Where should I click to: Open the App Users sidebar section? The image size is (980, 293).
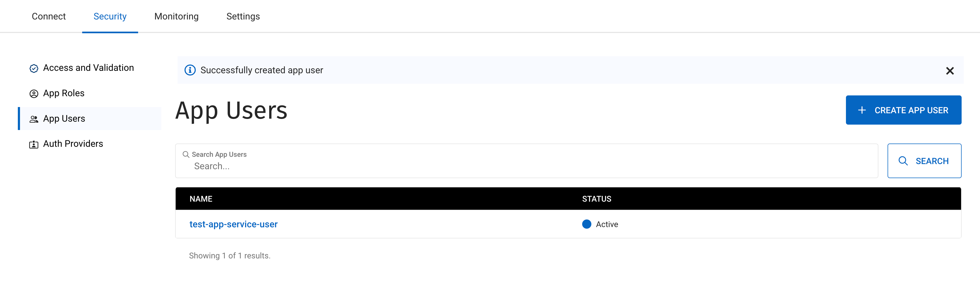64,118
